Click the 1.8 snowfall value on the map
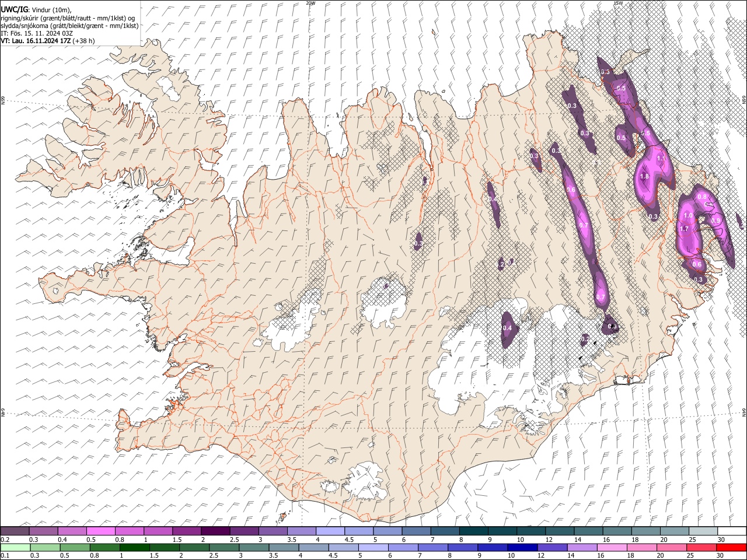Image resolution: width=747 pixels, height=560 pixels. 645,176
